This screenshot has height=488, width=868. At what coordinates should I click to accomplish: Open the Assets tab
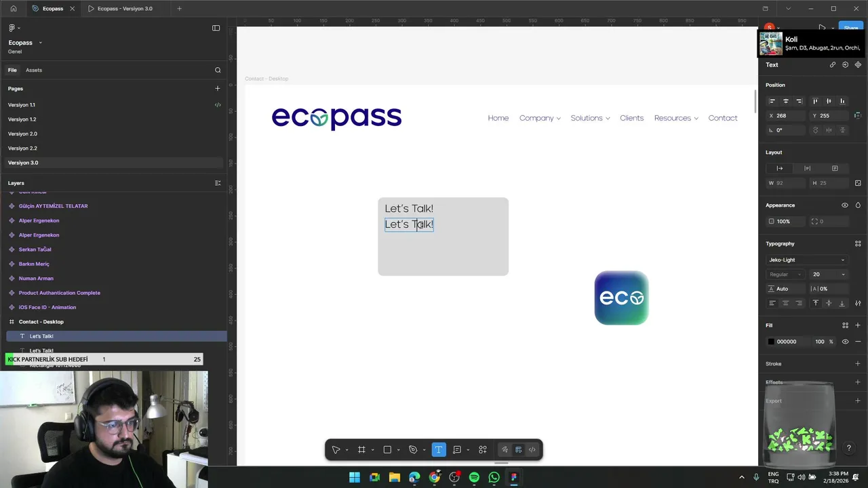pyautogui.click(x=34, y=70)
